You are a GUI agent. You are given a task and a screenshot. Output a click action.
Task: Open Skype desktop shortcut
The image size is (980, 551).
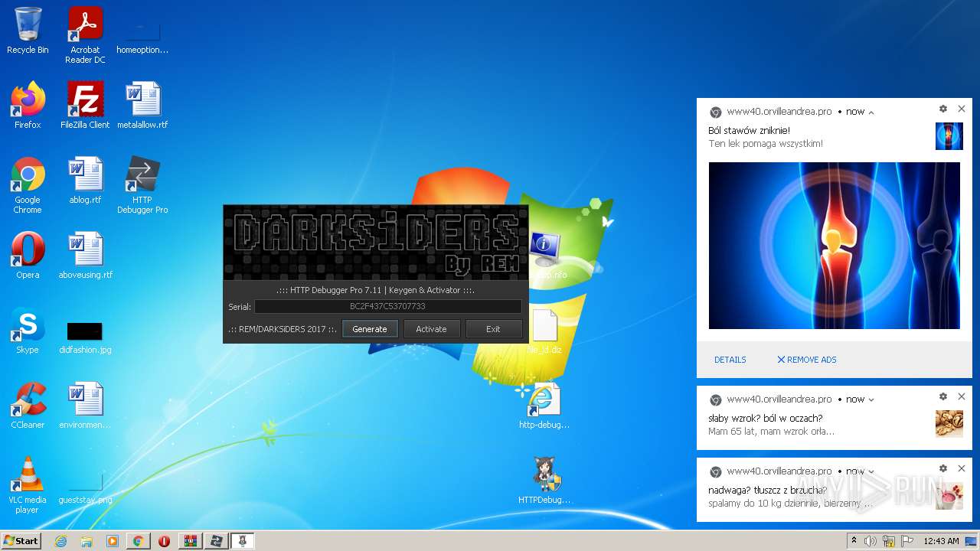tap(28, 330)
